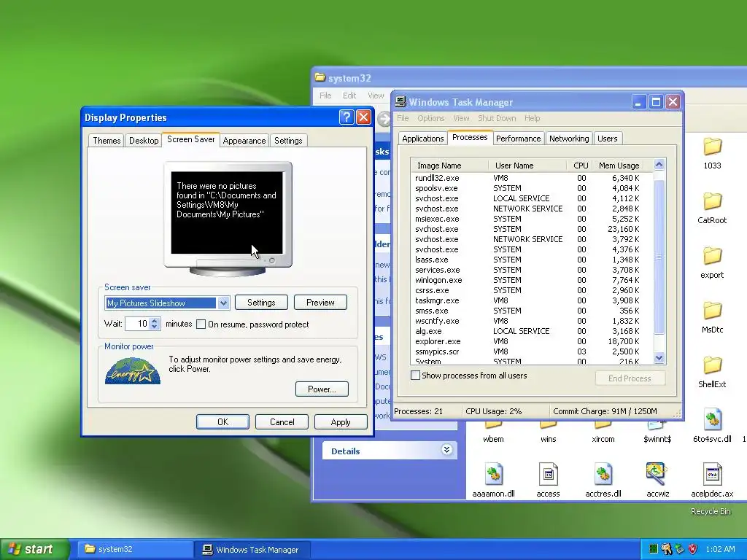The height and width of the screenshot is (560, 747).
Task: Open the ShellExt folder icon
Action: tap(712, 366)
